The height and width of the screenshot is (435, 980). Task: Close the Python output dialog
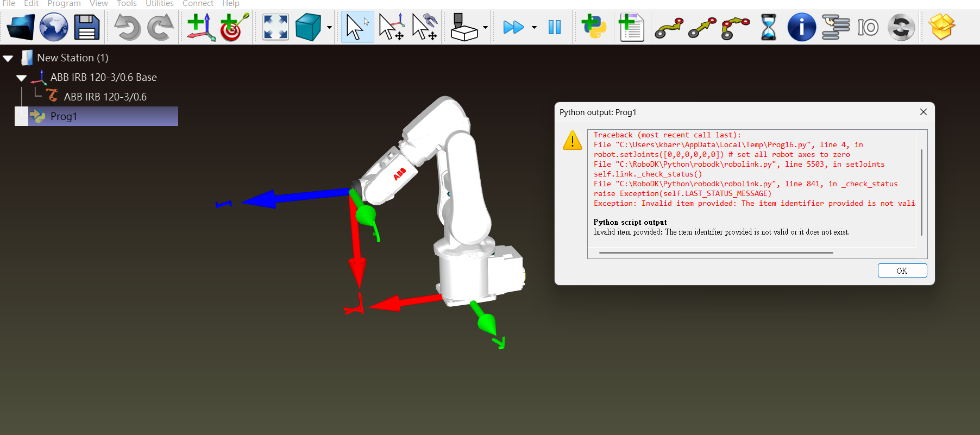tap(923, 112)
